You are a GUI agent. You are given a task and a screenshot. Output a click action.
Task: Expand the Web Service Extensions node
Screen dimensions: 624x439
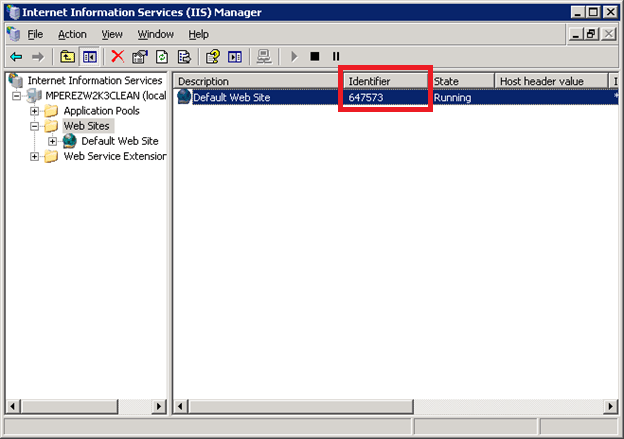pyautogui.click(x=35, y=156)
